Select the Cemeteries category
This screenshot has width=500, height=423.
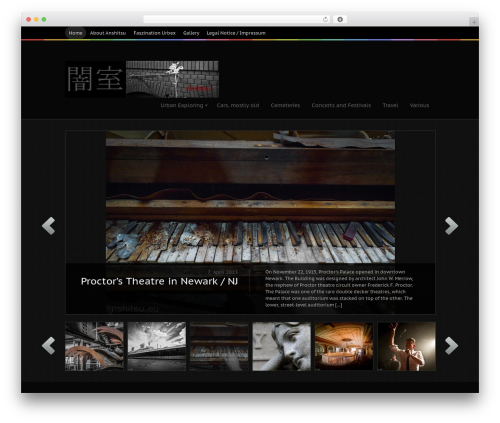click(x=285, y=105)
